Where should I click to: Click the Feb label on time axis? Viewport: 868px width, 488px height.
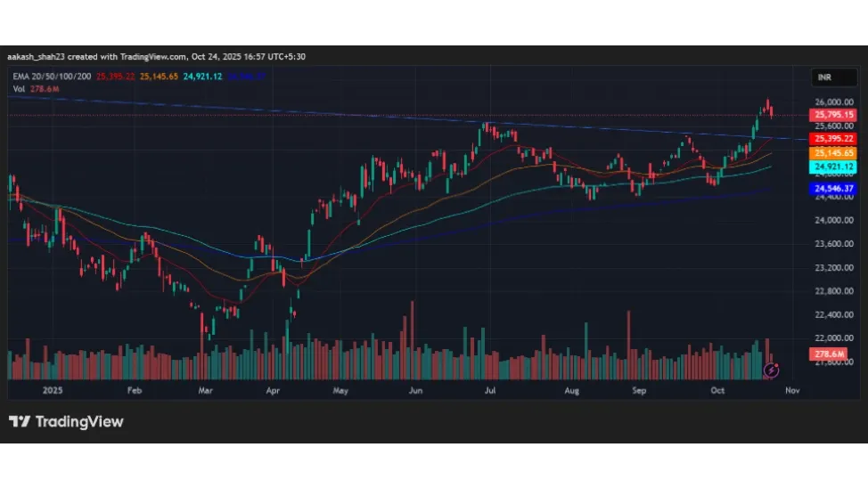coord(135,390)
